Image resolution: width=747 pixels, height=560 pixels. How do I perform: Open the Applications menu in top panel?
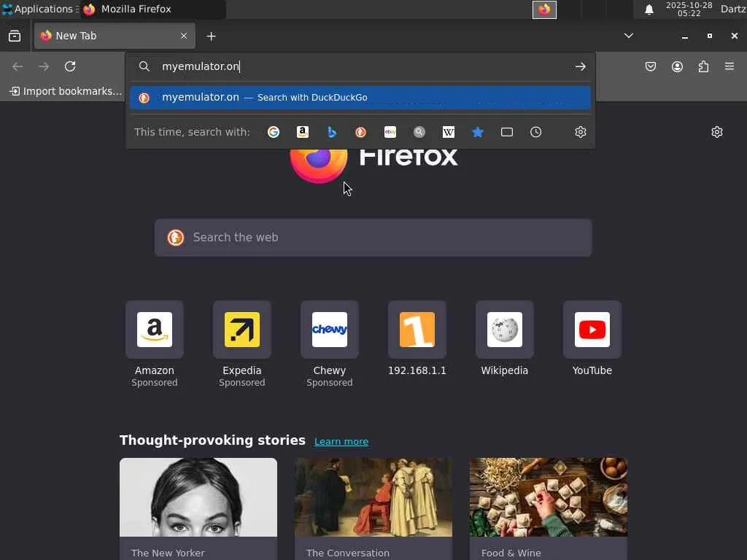click(40, 9)
